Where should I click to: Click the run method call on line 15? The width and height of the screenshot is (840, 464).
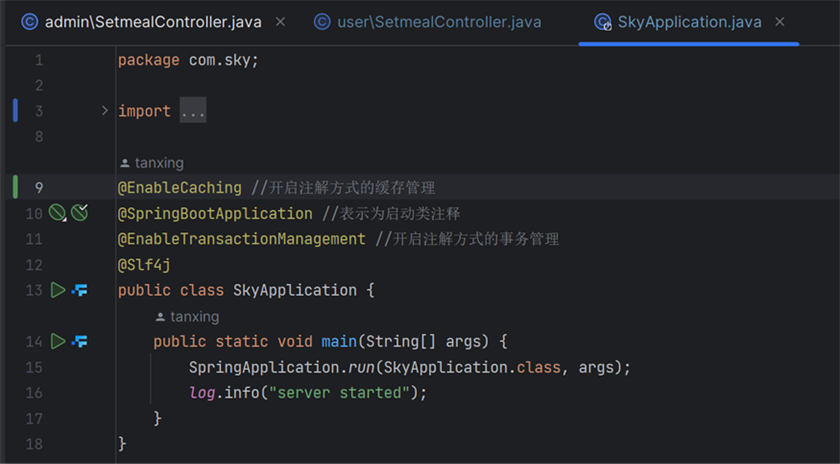[x=362, y=367]
